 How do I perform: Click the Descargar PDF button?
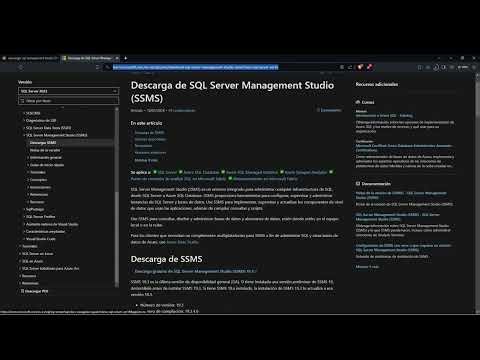point(34,291)
